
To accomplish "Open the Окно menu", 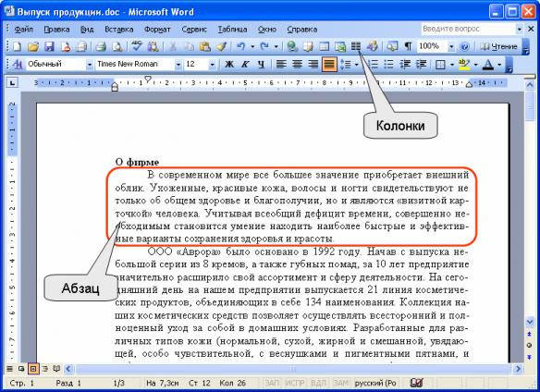I will (x=267, y=30).
